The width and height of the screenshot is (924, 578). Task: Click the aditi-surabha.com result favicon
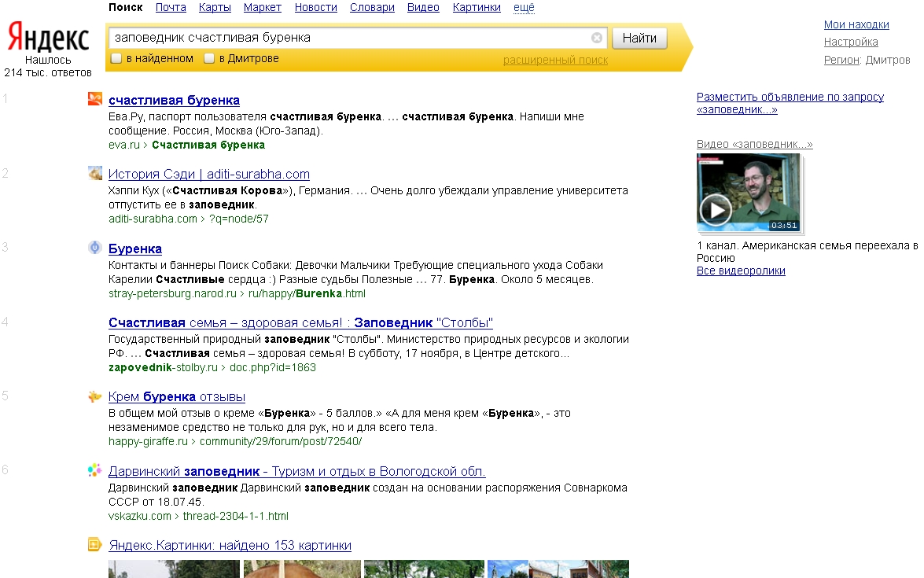94,174
